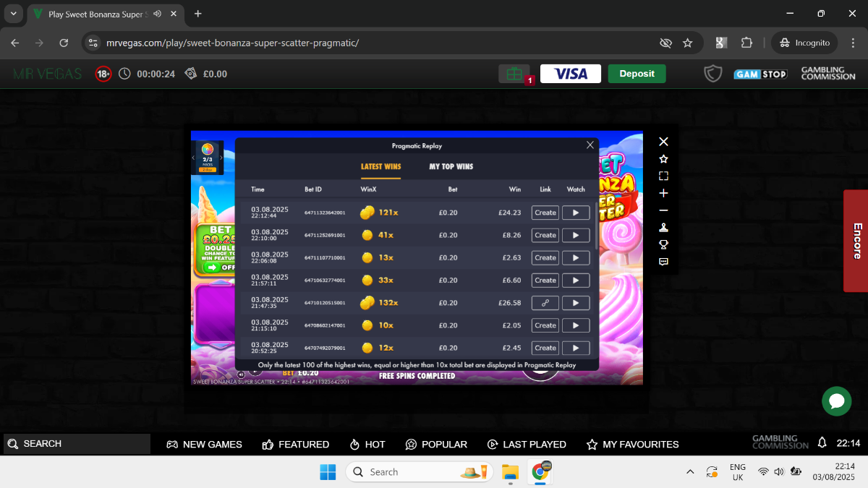Open the Last Played category

(527, 444)
